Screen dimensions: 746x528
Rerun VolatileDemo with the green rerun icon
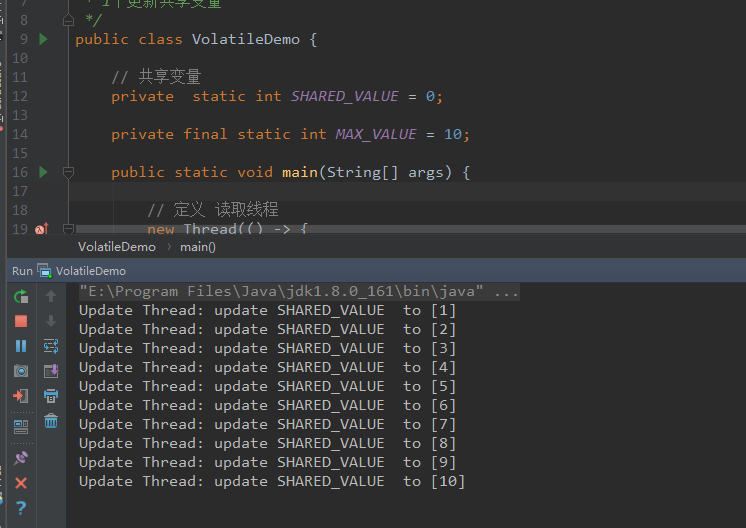coord(21,297)
